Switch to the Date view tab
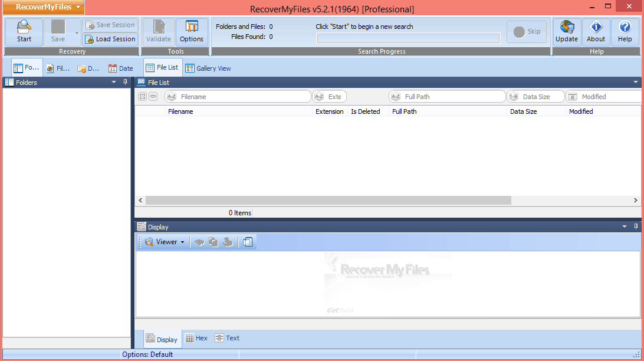 [x=120, y=68]
